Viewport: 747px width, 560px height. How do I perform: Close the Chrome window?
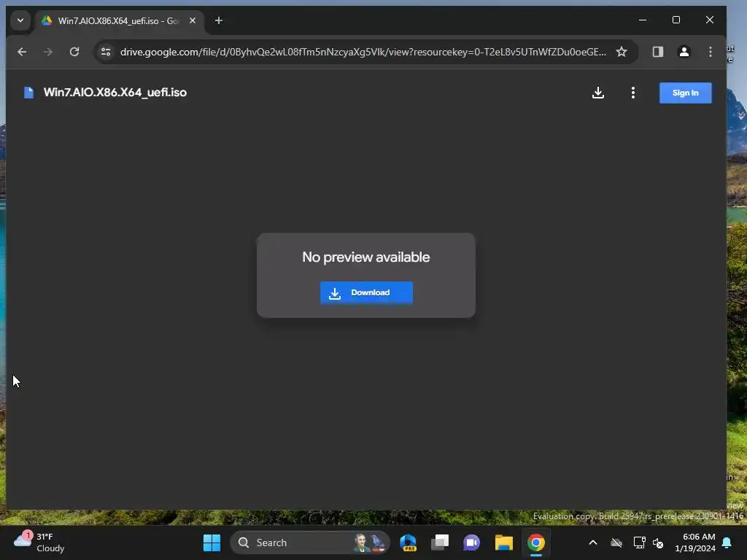point(709,20)
